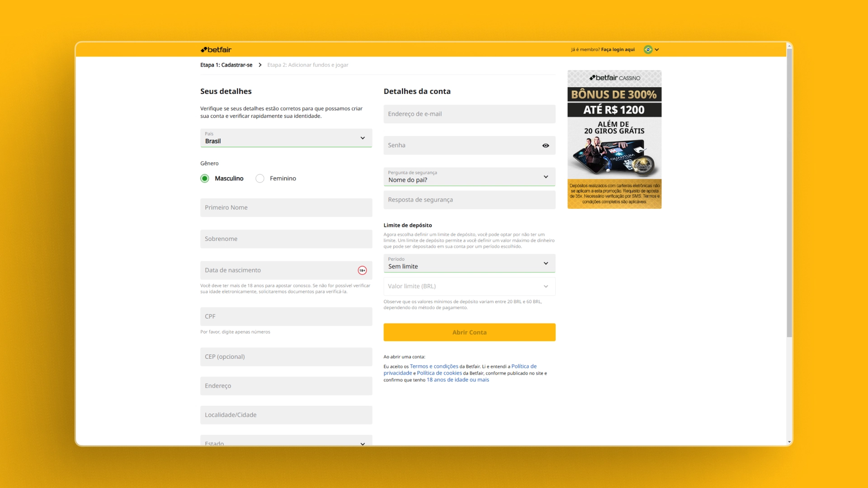
Task: Open the Valor limite (BRL) dropdown
Action: (469, 286)
